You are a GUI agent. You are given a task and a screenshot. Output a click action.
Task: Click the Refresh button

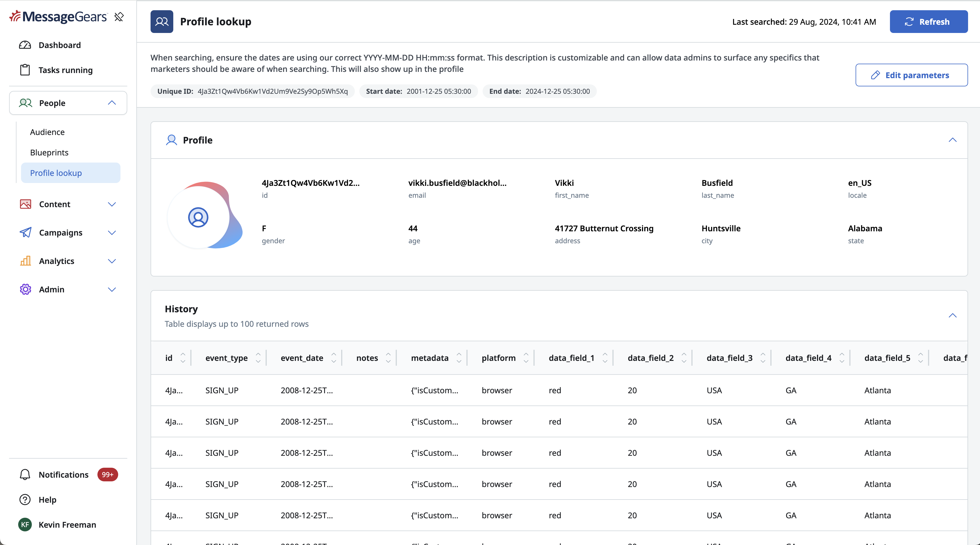click(929, 22)
